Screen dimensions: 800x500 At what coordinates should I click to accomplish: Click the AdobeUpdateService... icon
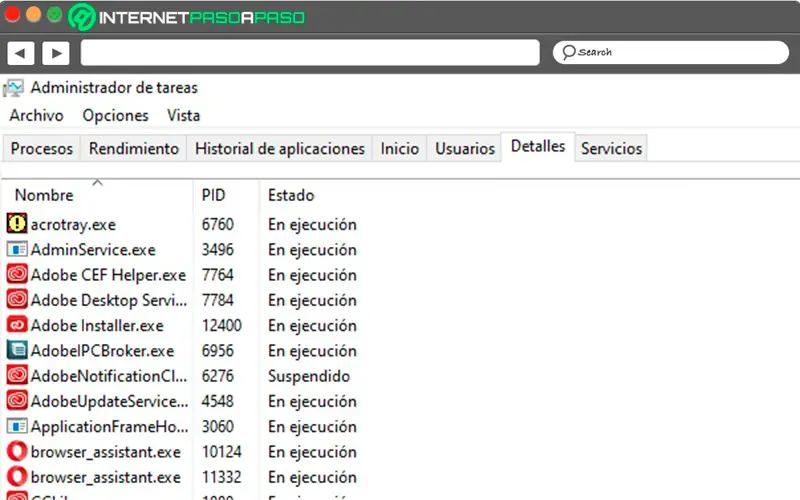17,401
